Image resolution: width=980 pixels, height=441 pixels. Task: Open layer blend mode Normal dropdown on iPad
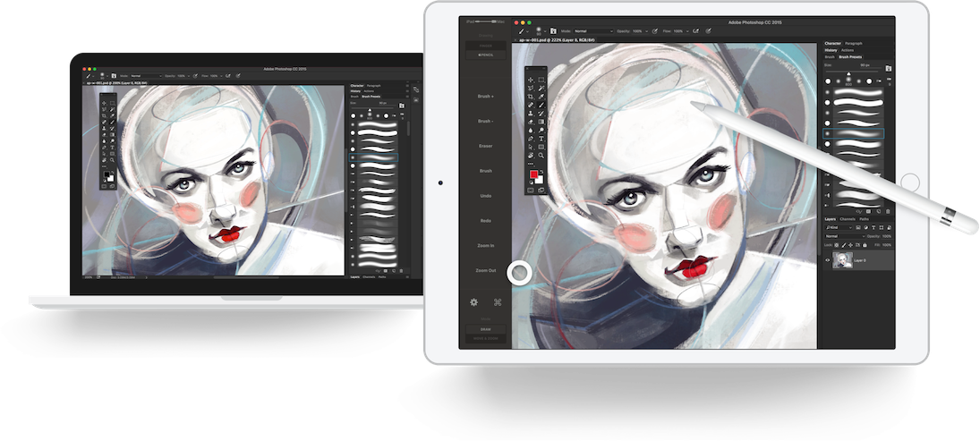pos(845,236)
